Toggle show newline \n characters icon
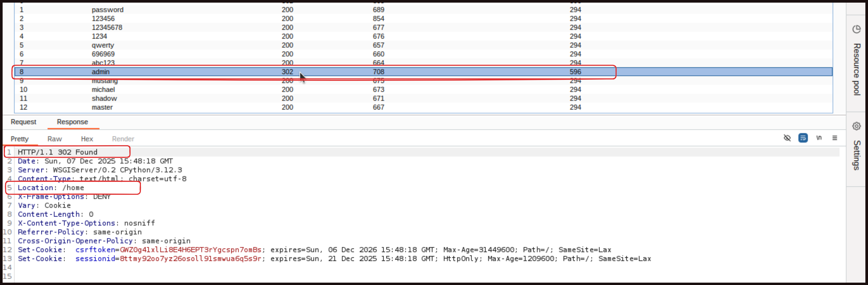This screenshot has height=285, width=868. [819, 138]
